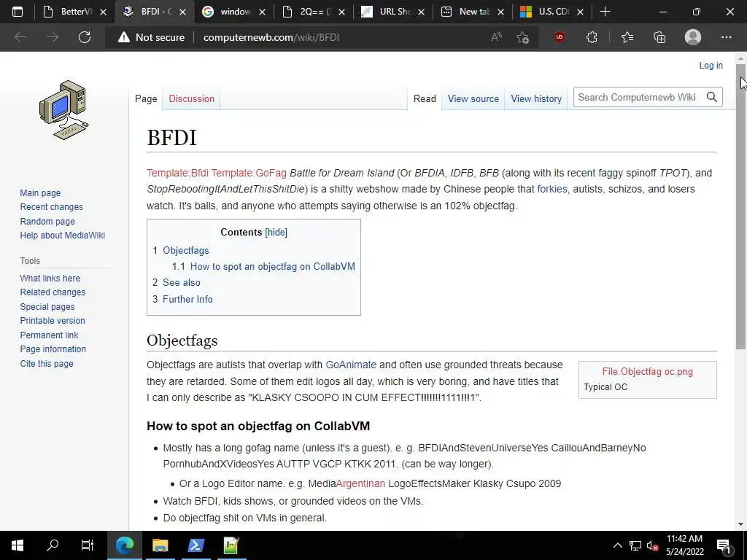Screen dimensions: 747x560
Task: Open Printable version link
Action: [x=53, y=321]
